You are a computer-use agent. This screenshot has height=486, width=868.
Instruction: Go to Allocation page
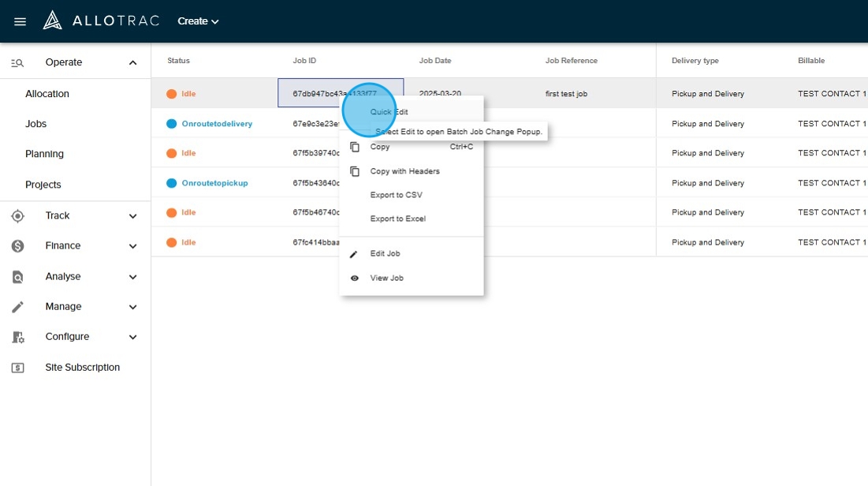coord(47,94)
